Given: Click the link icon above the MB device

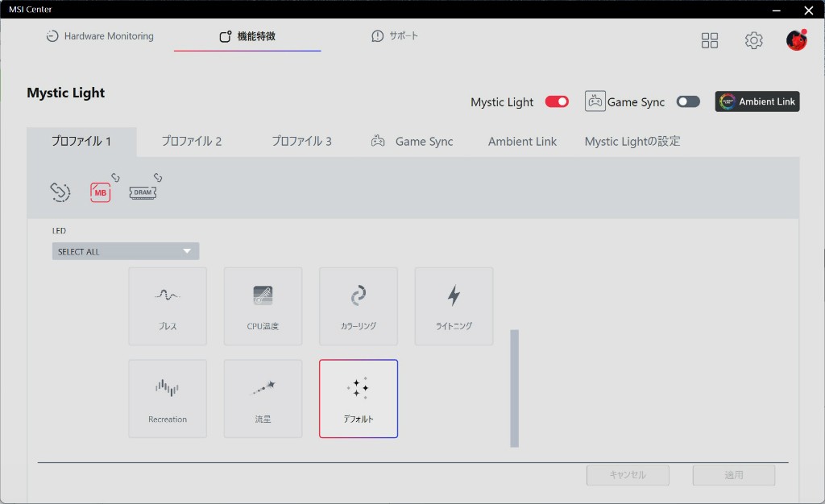Looking at the screenshot, I should click(115, 178).
